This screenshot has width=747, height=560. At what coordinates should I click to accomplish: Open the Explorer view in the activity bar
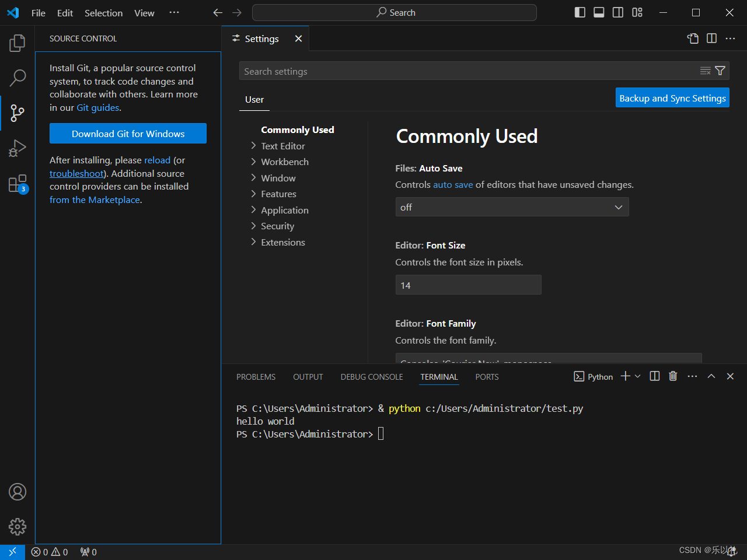click(17, 42)
